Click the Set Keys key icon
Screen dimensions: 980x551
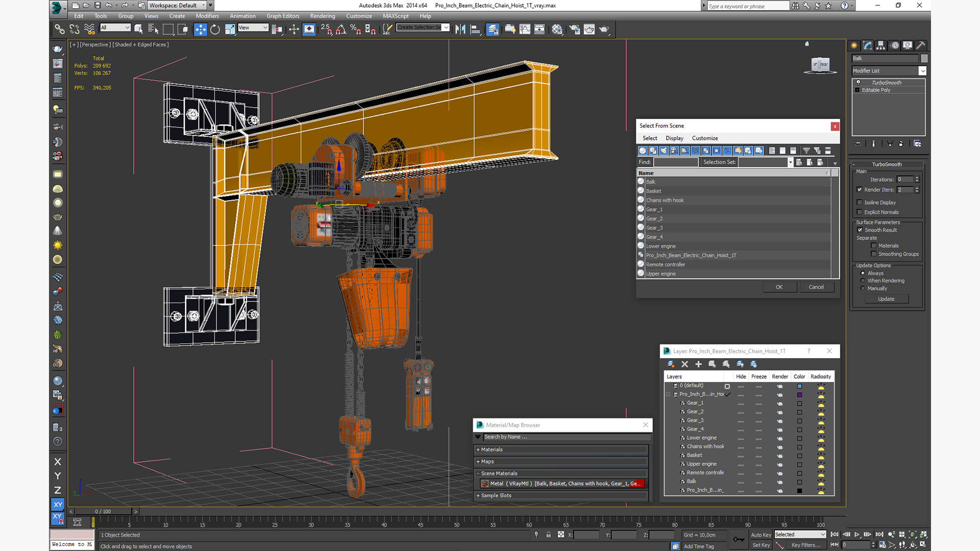[739, 539]
